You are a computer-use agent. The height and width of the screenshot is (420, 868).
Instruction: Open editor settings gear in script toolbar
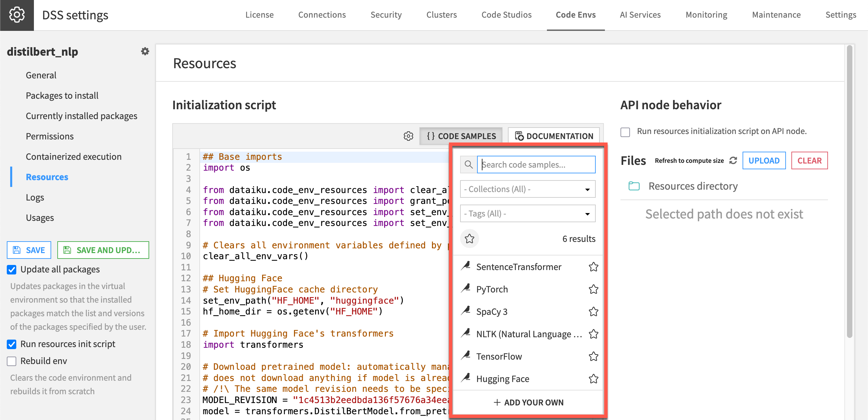coord(408,136)
